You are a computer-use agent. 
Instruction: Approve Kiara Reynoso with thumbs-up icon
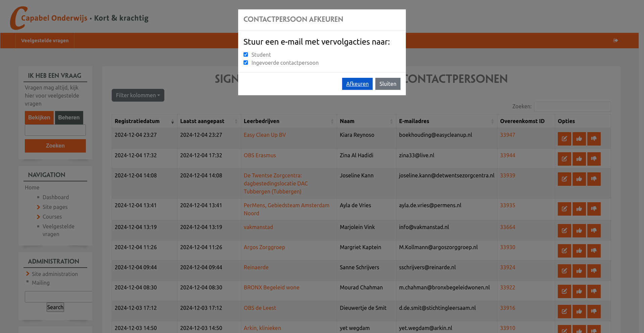coord(579,139)
